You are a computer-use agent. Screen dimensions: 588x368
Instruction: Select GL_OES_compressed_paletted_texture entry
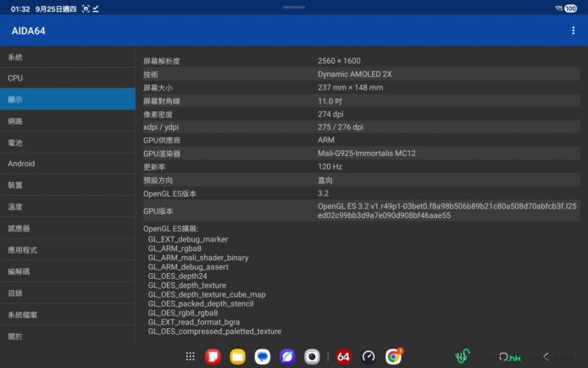(214, 332)
